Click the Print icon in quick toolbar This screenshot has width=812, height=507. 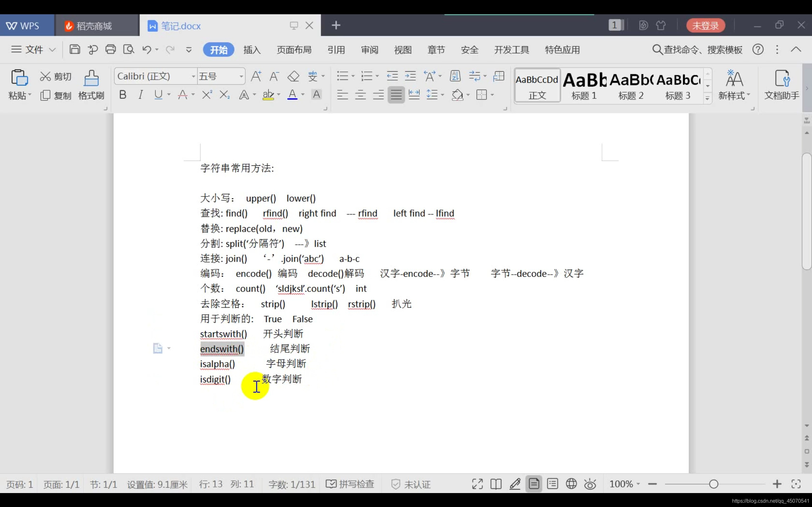click(x=110, y=50)
